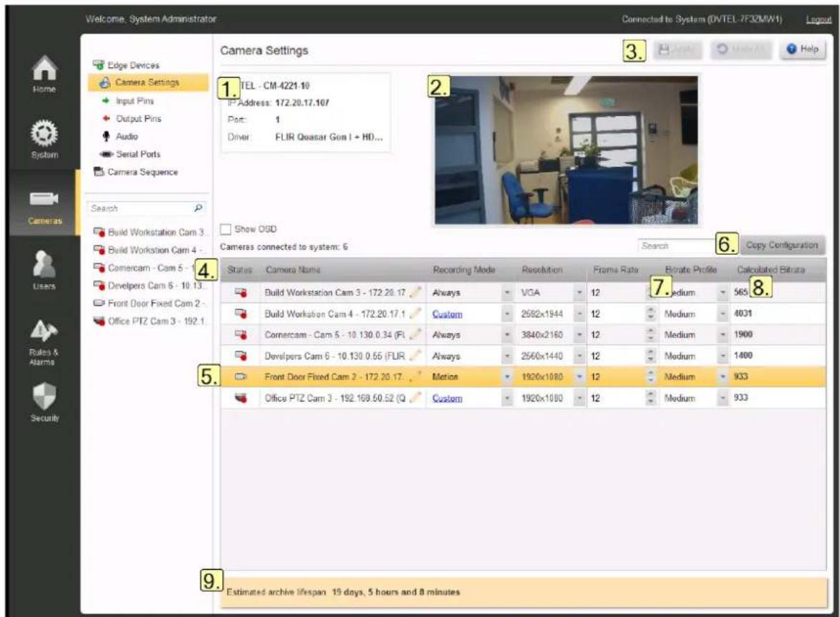This screenshot has width=840, height=617.
Task: Open Edge Devices in the navigation tree
Action: point(127,65)
